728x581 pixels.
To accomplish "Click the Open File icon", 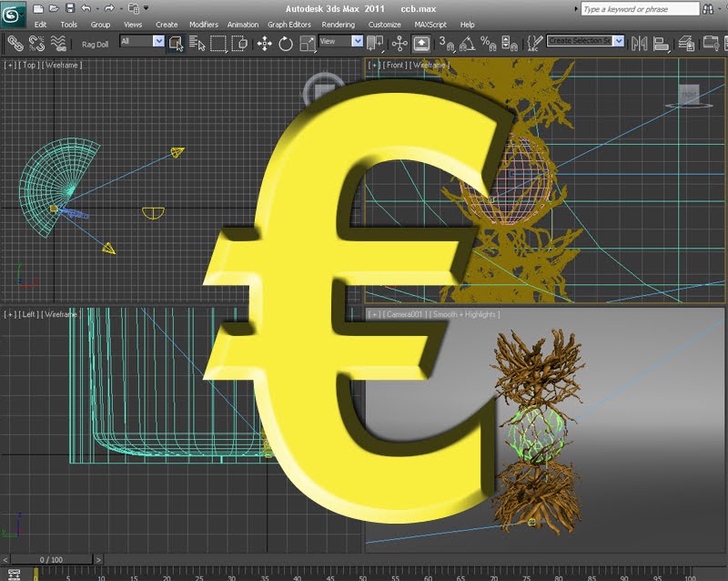I will click(x=54, y=8).
